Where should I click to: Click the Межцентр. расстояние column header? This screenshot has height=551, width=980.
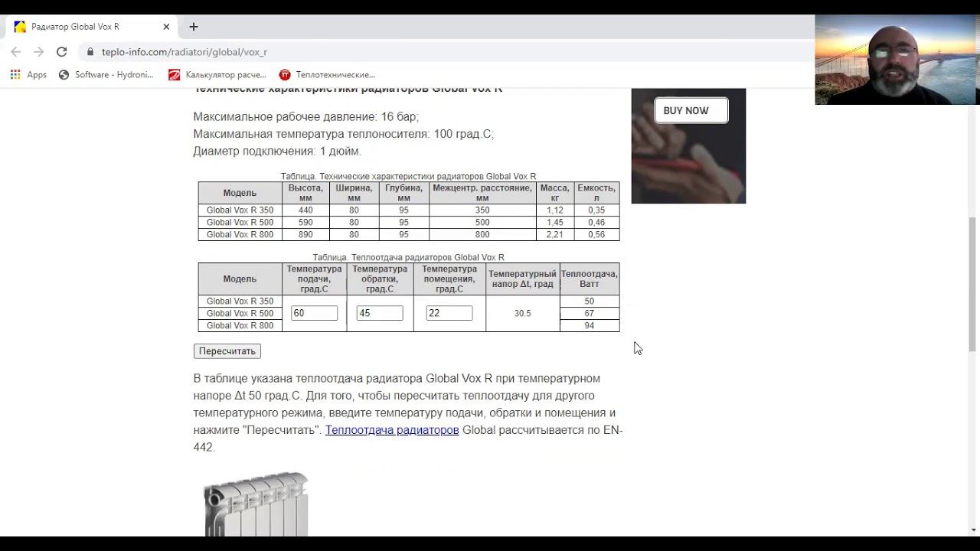(482, 193)
